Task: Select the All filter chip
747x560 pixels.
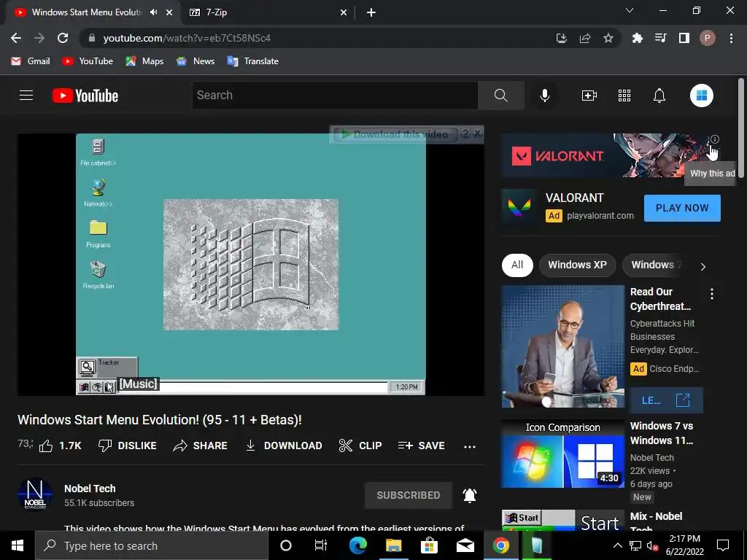Action: [517, 265]
